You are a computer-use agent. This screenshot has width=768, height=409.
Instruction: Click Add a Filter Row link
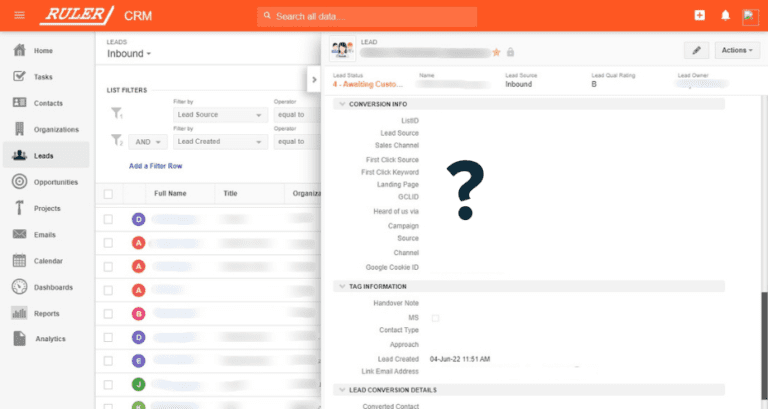155,166
